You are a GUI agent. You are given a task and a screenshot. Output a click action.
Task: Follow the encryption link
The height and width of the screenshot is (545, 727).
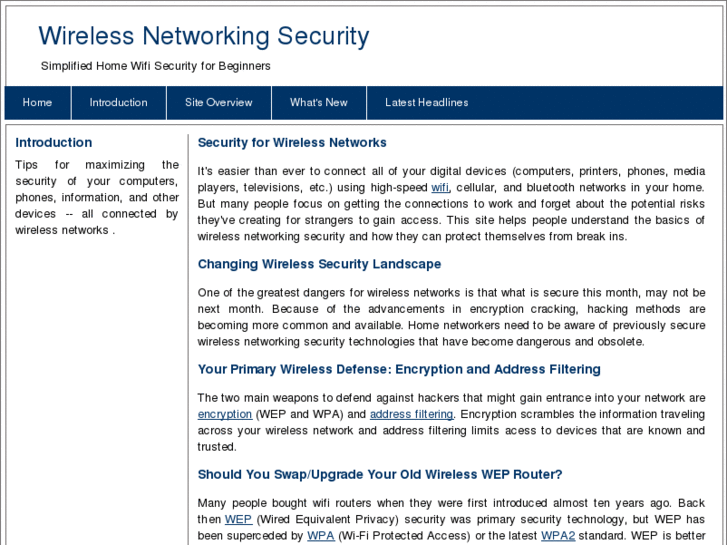point(225,414)
